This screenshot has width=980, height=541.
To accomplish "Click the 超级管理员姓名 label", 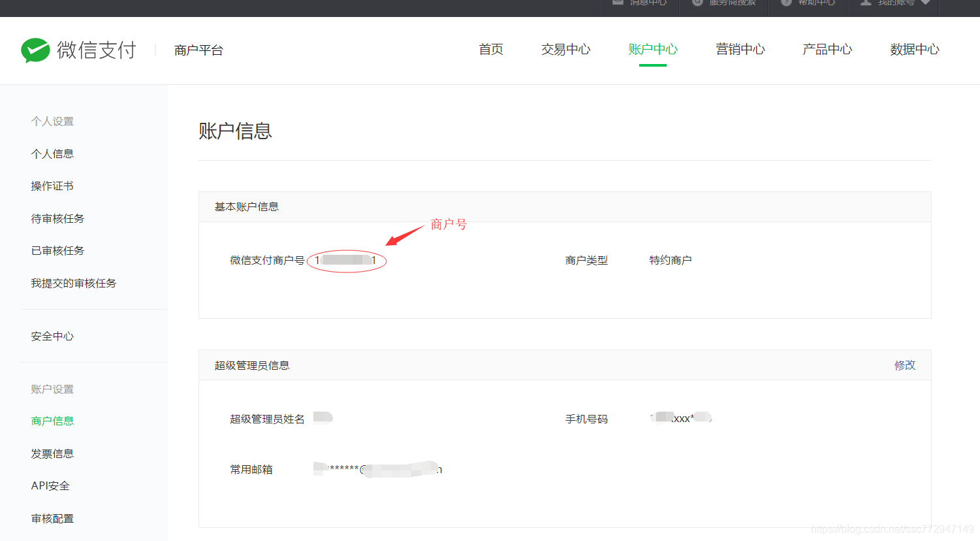I will (x=267, y=419).
